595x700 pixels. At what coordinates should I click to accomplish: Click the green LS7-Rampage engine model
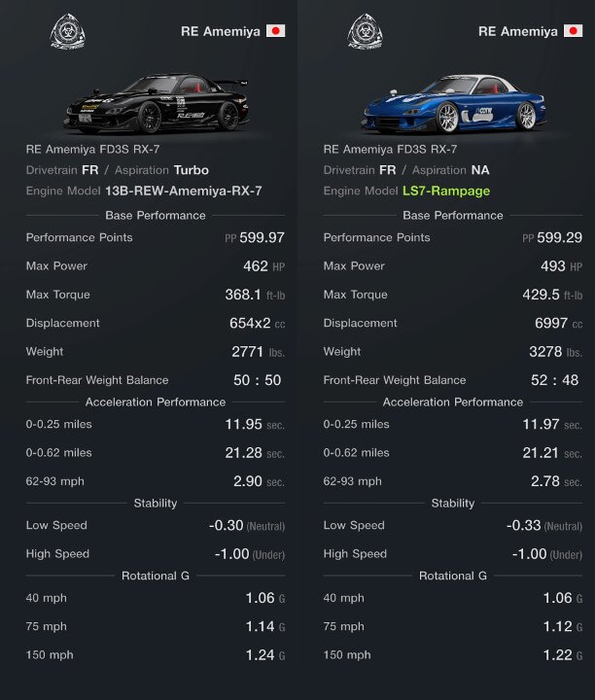446,192
